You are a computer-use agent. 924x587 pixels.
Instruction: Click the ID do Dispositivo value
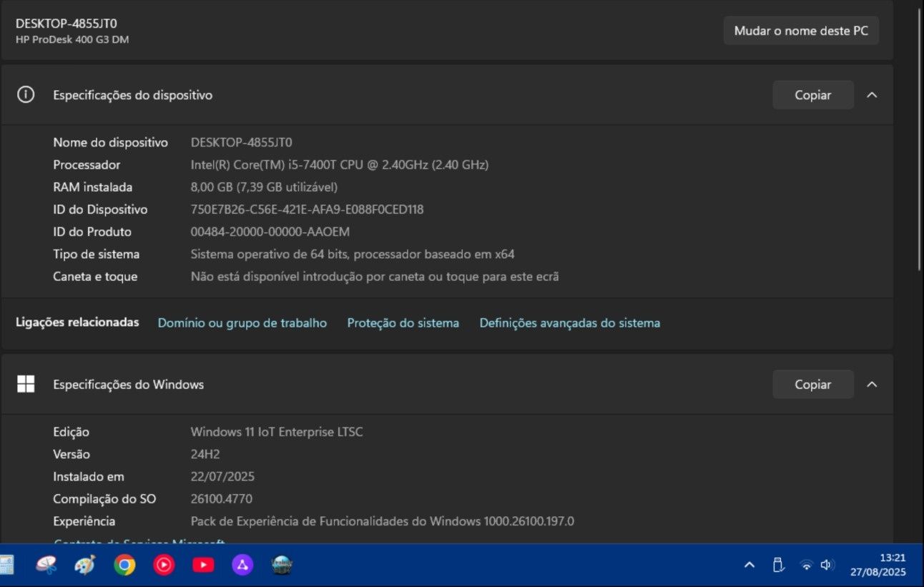click(308, 209)
